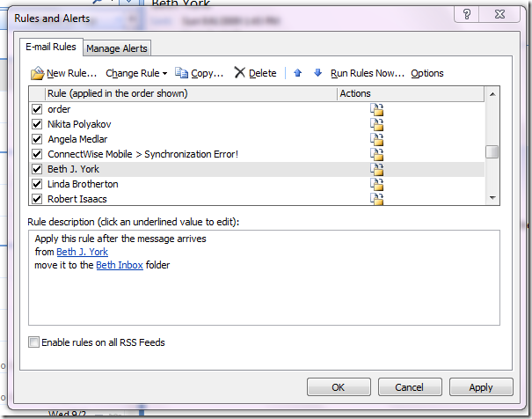This screenshot has height=419, width=532.
Task: Uncheck the Beth J. York rule checkbox
Action: (x=37, y=169)
